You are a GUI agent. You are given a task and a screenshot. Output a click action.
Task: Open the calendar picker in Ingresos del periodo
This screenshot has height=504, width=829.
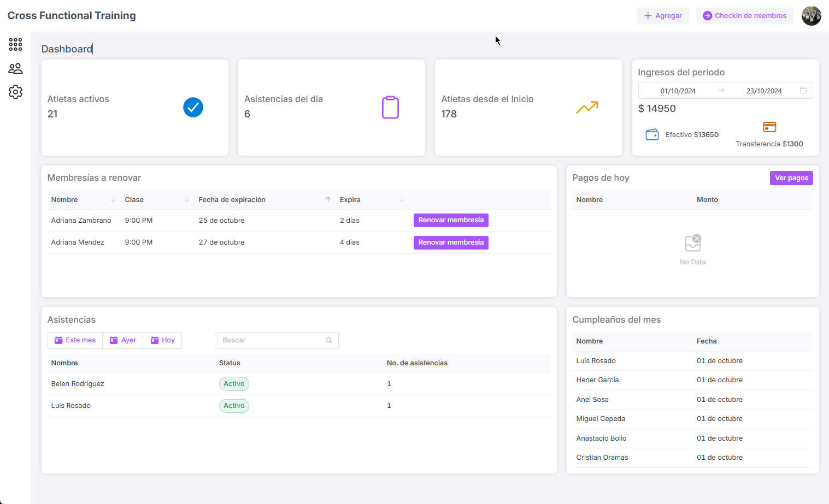click(x=803, y=90)
